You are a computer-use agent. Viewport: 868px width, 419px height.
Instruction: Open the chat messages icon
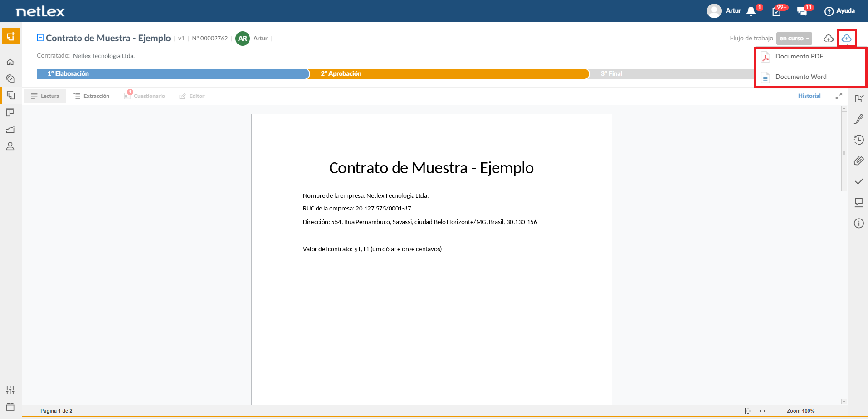point(802,11)
